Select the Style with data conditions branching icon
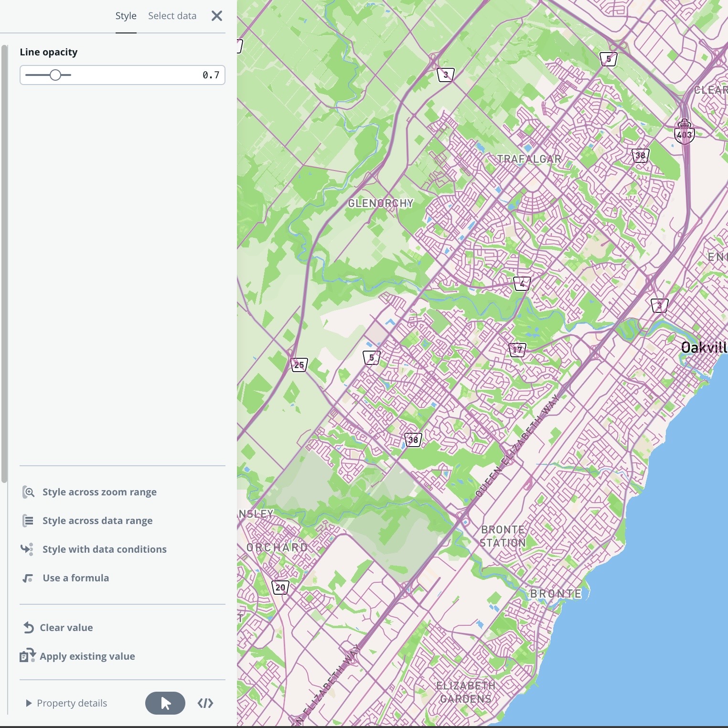728x728 pixels. click(x=28, y=549)
